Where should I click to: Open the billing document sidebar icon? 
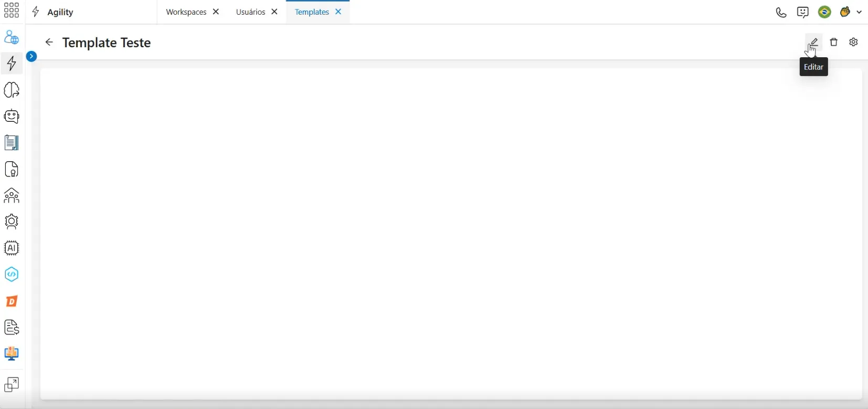tap(12, 327)
